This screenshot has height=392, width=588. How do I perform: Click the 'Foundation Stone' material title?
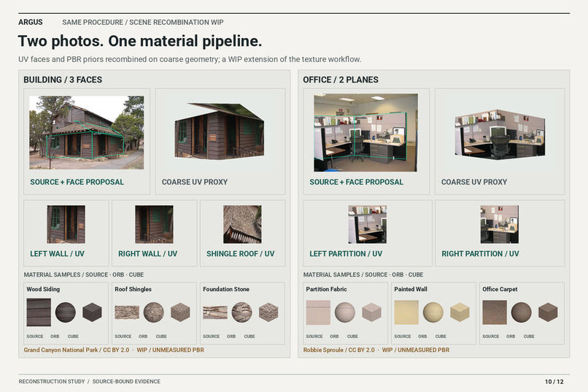click(226, 289)
